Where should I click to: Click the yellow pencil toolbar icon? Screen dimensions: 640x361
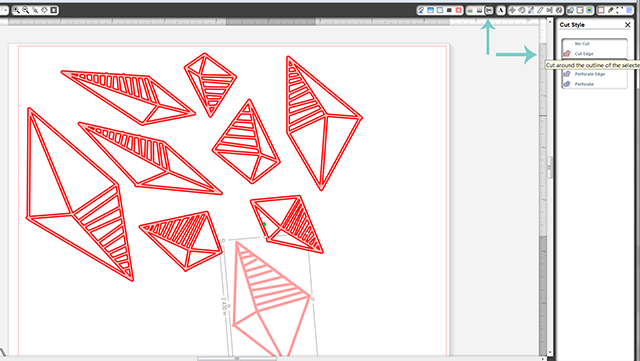pyautogui.click(x=610, y=10)
